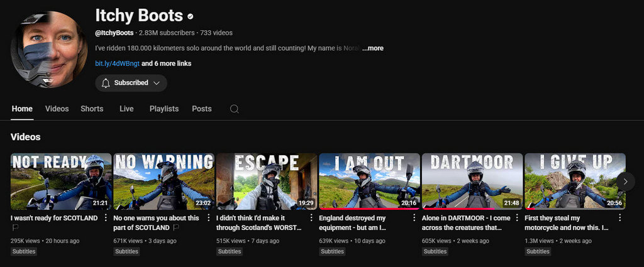Click Subtitles badge under the 515K views video
This screenshot has width=644, height=267.
(230, 251)
